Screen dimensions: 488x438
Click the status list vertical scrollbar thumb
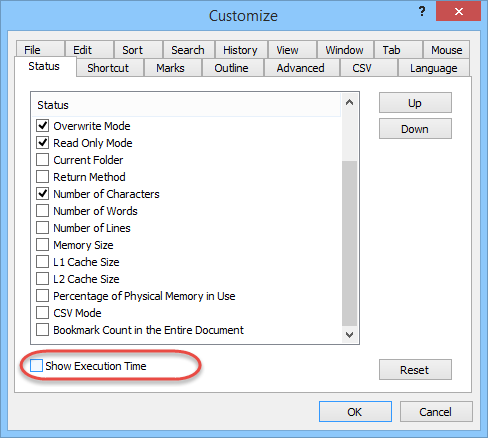[349, 243]
